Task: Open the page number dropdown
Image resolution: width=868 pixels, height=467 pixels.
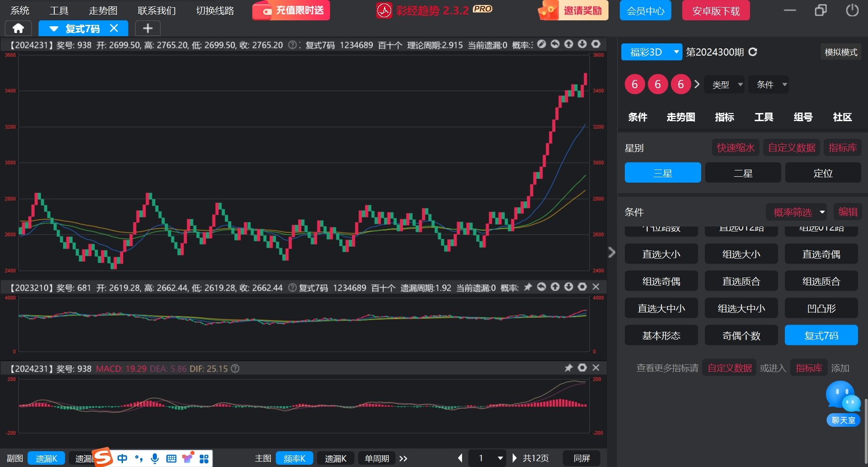Action: pos(487,458)
